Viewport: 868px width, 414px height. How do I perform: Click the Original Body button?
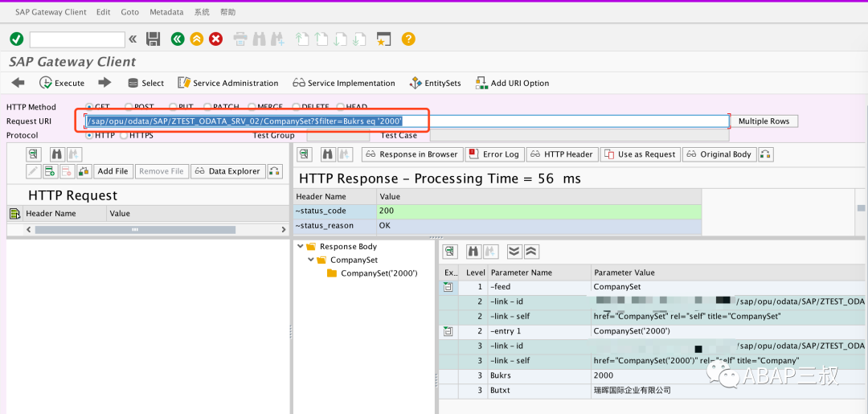click(x=719, y=154)
